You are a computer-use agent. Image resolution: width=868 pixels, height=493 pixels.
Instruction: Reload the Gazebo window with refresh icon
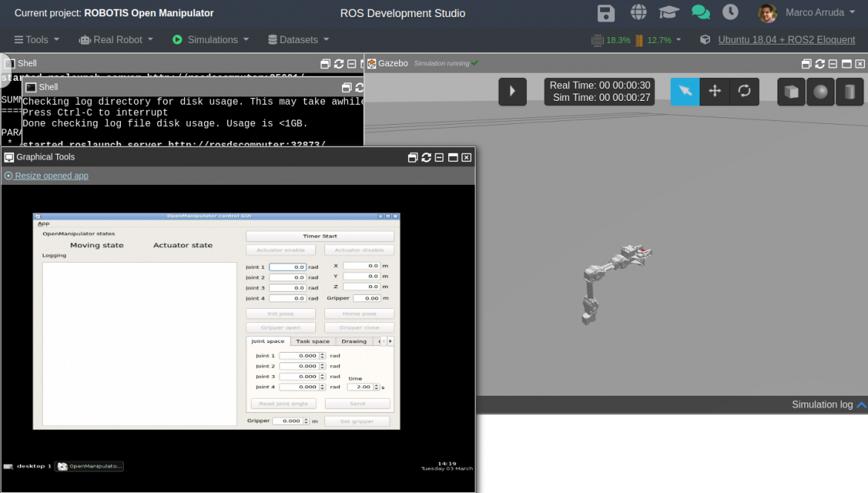pos(820,64)
